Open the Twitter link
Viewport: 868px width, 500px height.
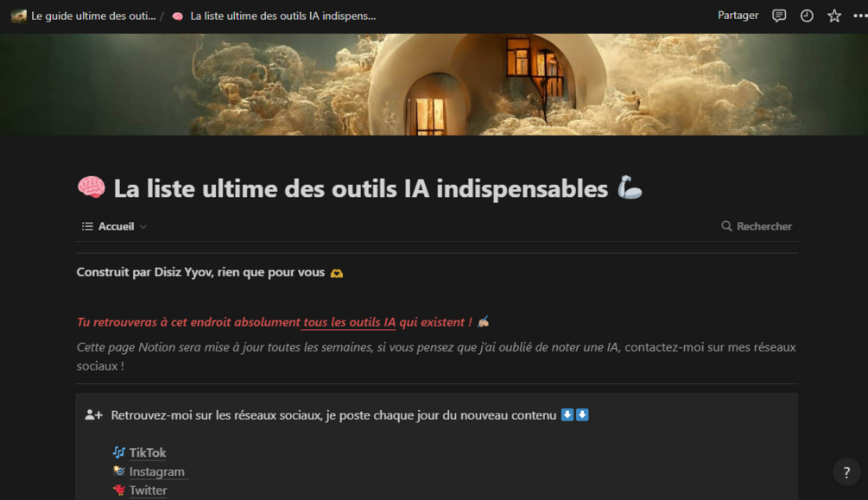[x=148, y=490]
